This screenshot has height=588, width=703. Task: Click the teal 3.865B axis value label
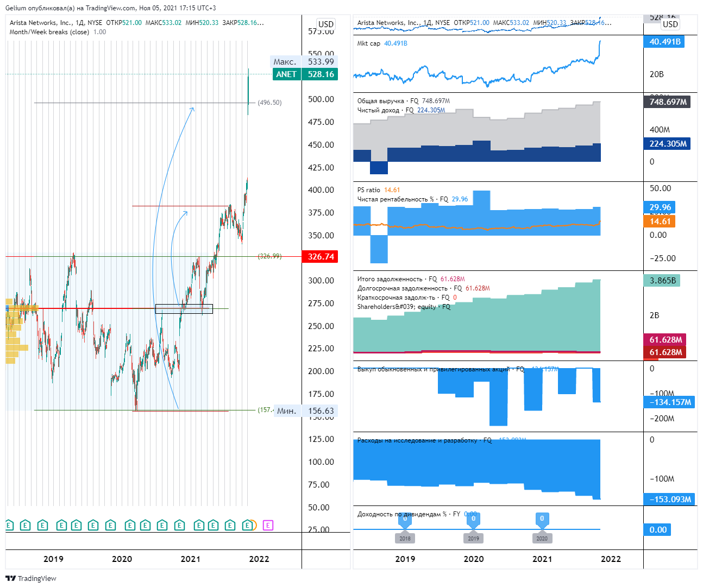pyautogui.click(x=662, y=281)
